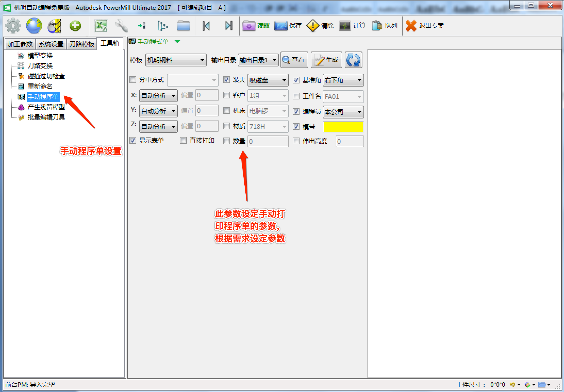The height and width of the screenshot is (392, 564).
Task: Click 退出专案 to exit project
Action: pos(425,25)
